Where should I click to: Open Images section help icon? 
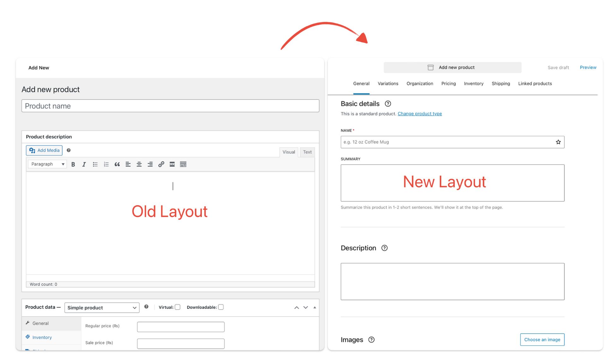pos(371,340)
